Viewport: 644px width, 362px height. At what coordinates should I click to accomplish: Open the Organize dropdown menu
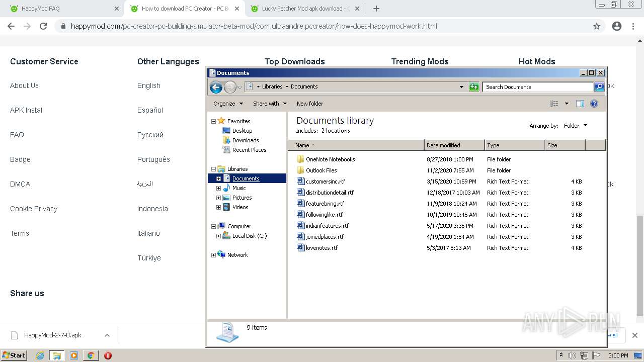[228, 104]
